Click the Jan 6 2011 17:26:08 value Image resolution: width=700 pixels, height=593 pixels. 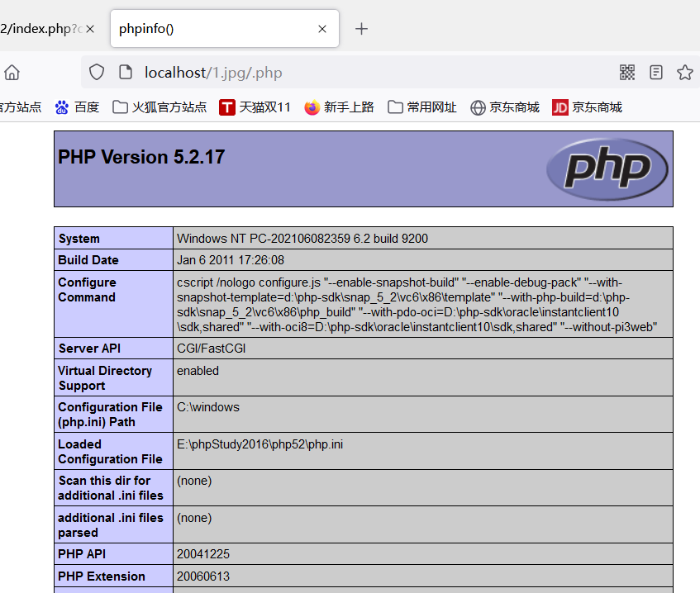pos(231,259)
